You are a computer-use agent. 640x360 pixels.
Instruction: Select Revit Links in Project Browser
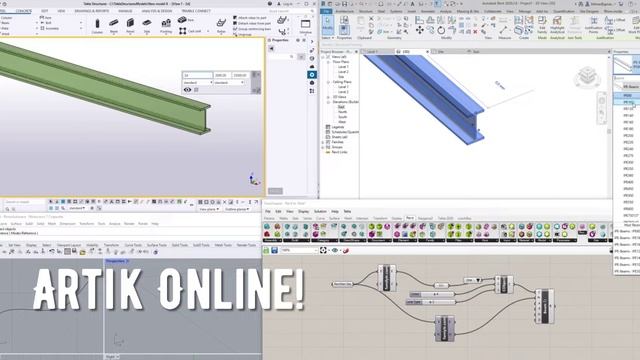click(339, 152)
